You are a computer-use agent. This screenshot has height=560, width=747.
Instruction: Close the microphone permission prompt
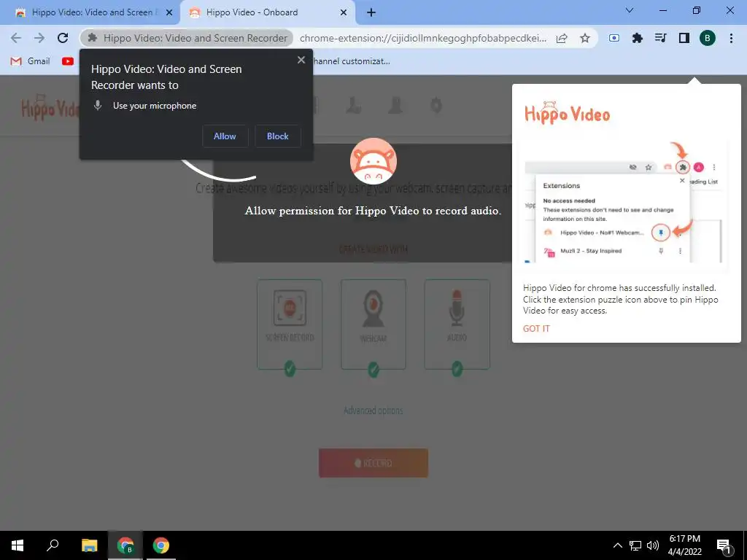pyautogui.click(x=301, y=60)
